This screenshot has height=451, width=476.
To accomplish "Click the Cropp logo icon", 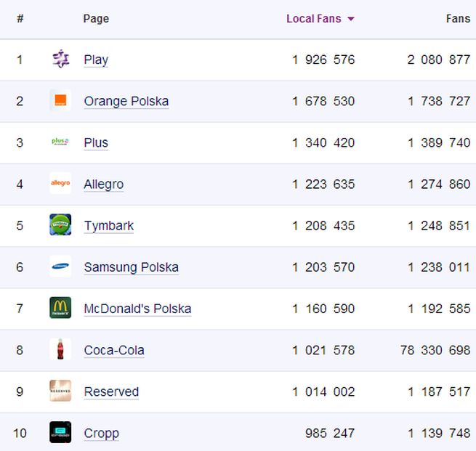I will click(x=60, y=433).
